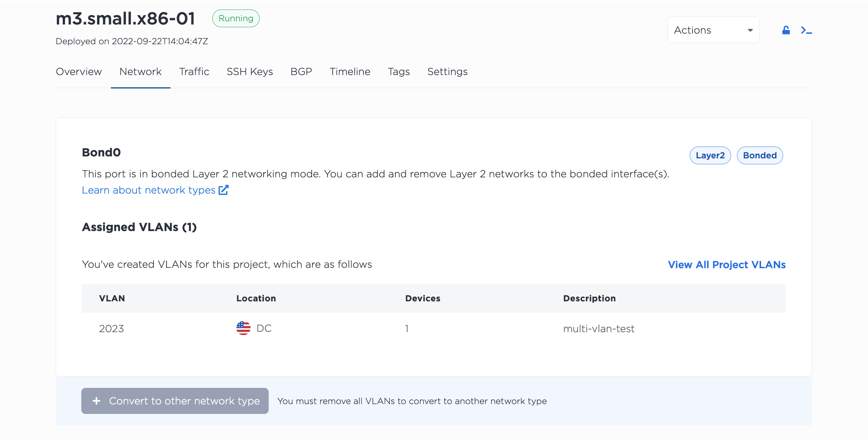Open the Traffic tab
Viewport: 868px width, 440px height.
pos(194,71)
